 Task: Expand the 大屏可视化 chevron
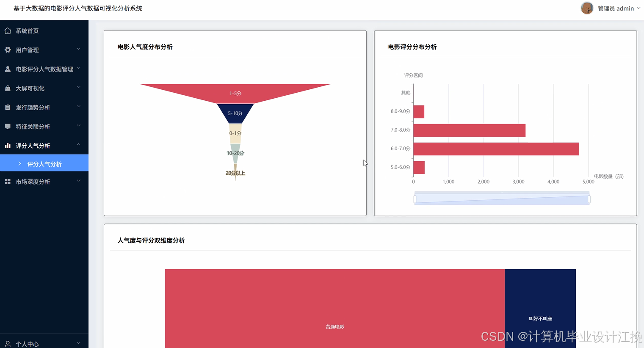[x=79, y=87]
